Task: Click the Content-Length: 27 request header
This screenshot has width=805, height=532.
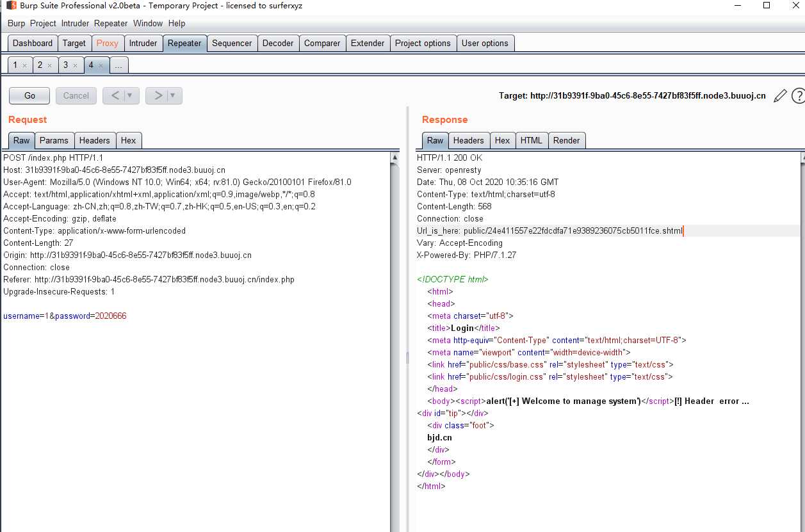Action: [38, 243]
